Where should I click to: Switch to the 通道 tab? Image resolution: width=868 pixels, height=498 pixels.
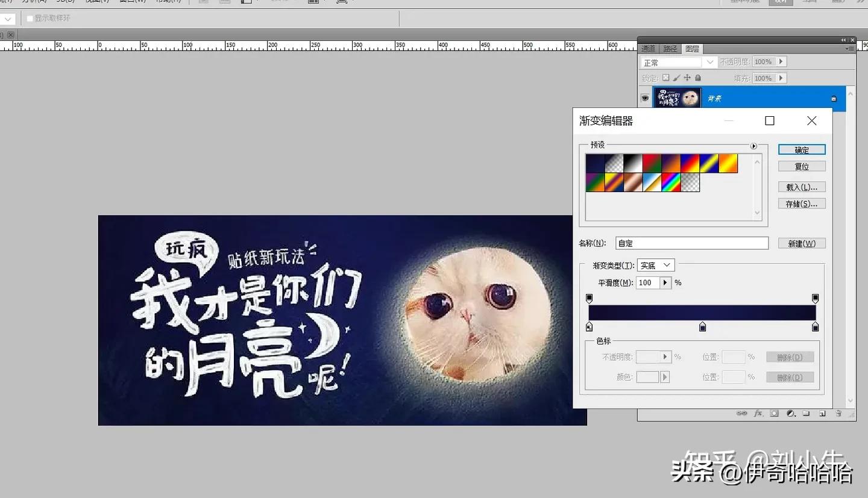click(x=648, y=48)
